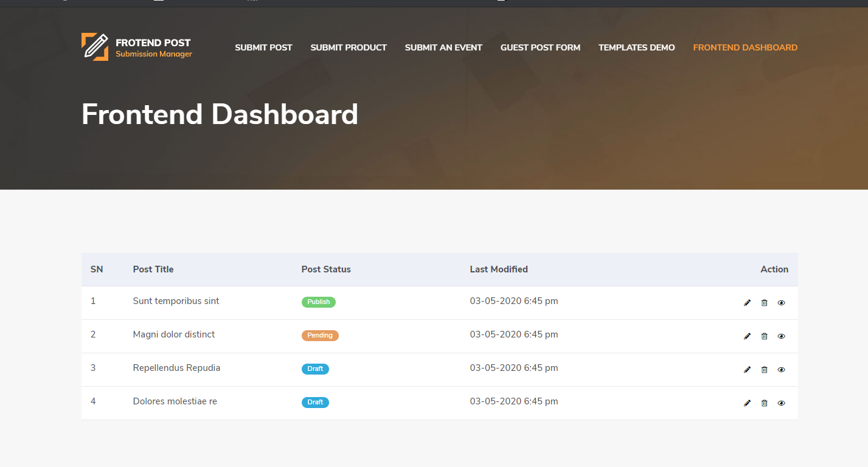The height and width of the screenshot is (467, 868).
Task: Click the Pending status badge
Action: [320, 336]
